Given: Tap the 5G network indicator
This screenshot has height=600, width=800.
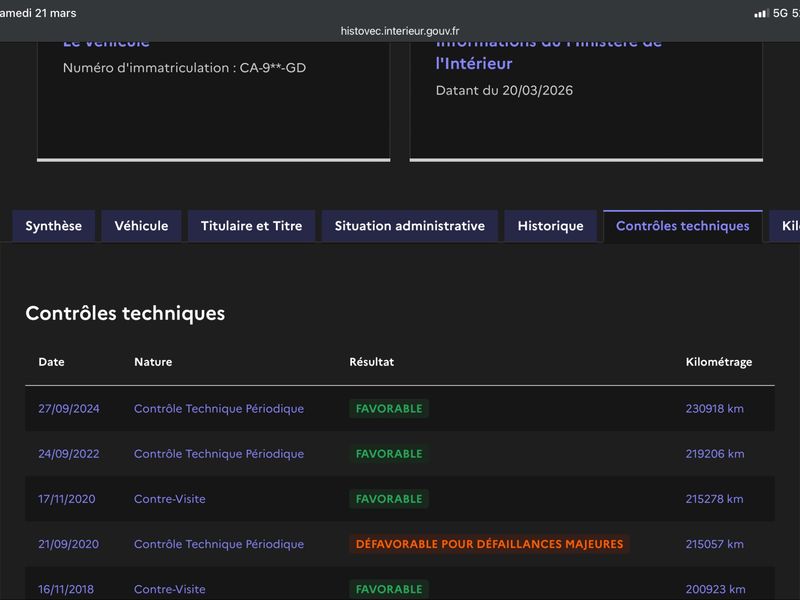Looking at the screenshot, I should tap(781, 13).
